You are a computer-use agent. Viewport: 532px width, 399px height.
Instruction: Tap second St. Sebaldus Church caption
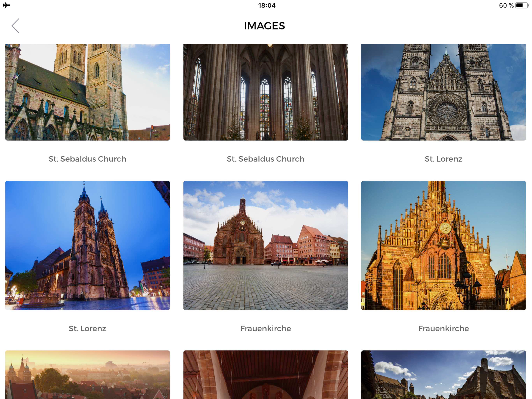266,159
